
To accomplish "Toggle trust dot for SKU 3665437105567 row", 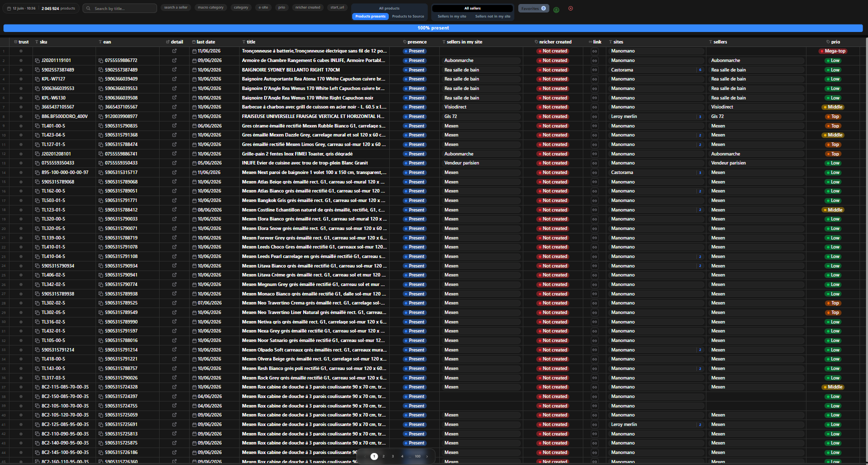I will point(21,107).
